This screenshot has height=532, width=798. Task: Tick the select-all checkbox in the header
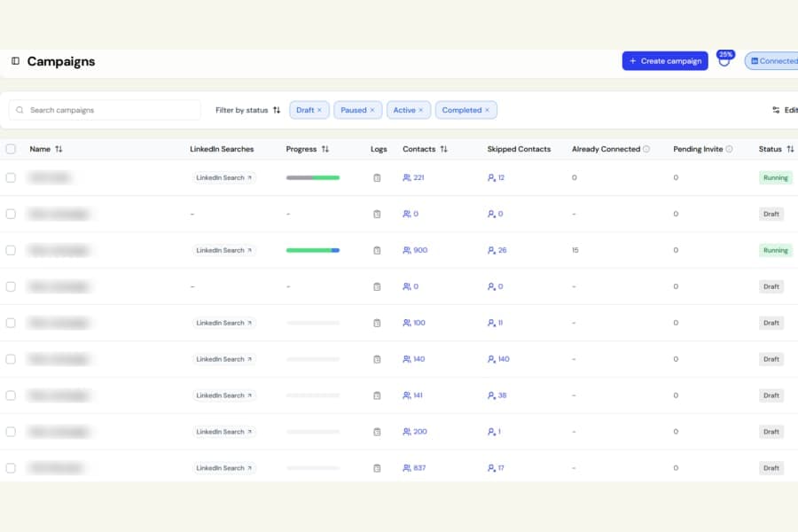[11, 149]
